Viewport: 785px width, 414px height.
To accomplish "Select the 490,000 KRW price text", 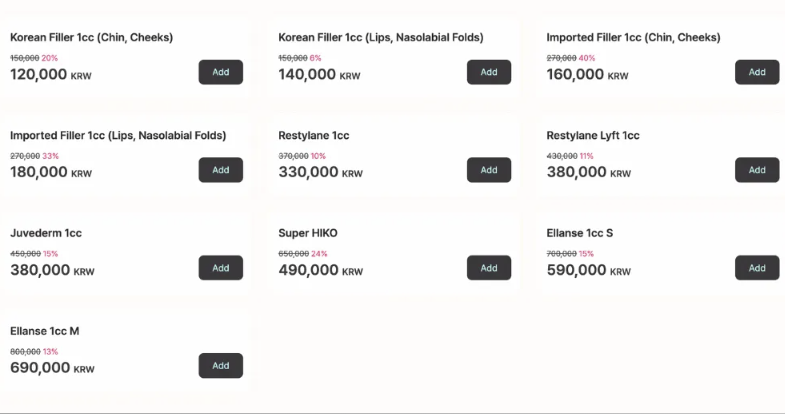I will click(x=319, y=270).
